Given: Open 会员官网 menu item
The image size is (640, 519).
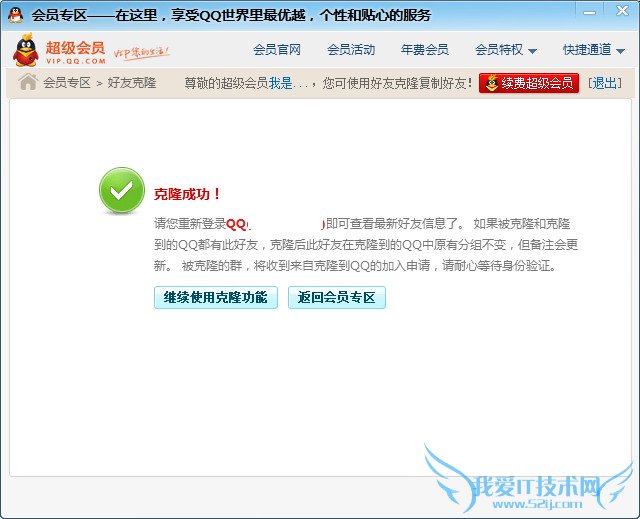Looking at the screenshot, I should [277, 50].
